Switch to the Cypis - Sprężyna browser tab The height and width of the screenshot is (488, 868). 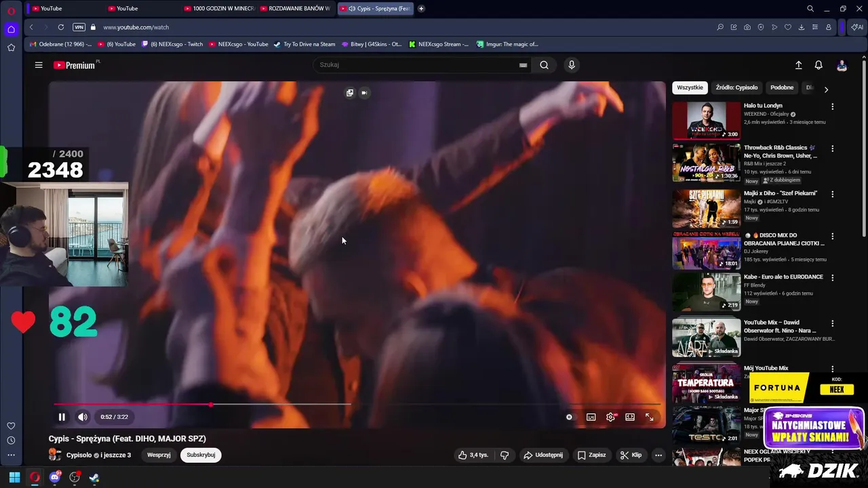375,8
